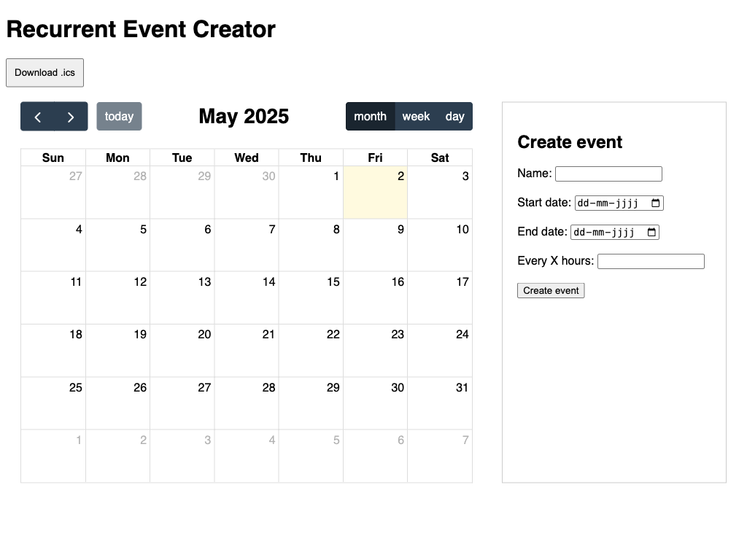Switch to day view
The height and width of the screenshot is (560, 747).
tap(455, 117)
